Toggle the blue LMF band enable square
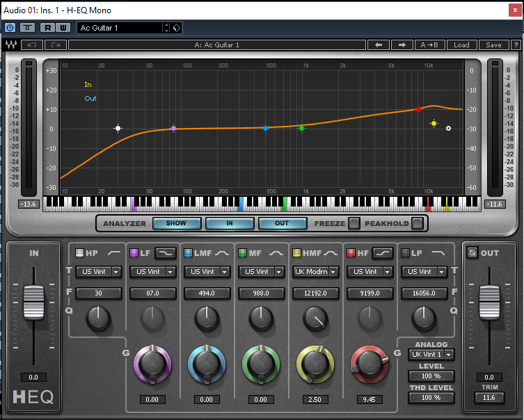 (188, 252)
